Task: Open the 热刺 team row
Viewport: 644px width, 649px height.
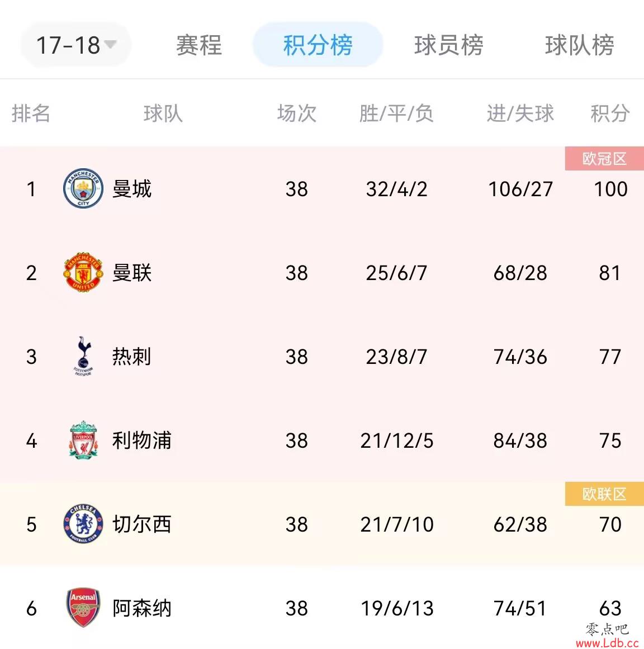Action: tap(322, 357)
